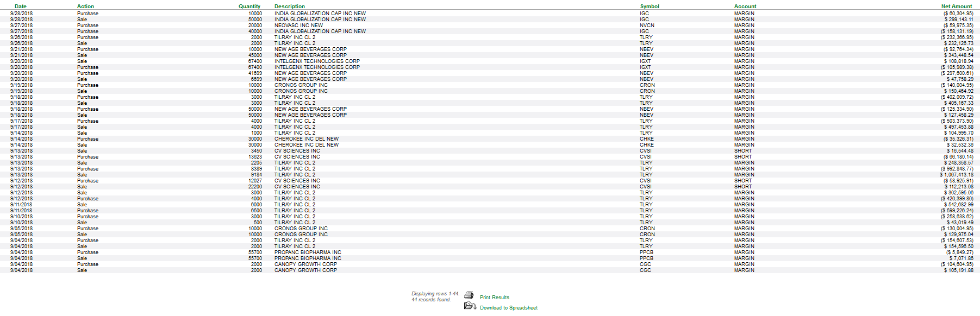
Task: Select the quantity cell 13823
Action: 255,157
